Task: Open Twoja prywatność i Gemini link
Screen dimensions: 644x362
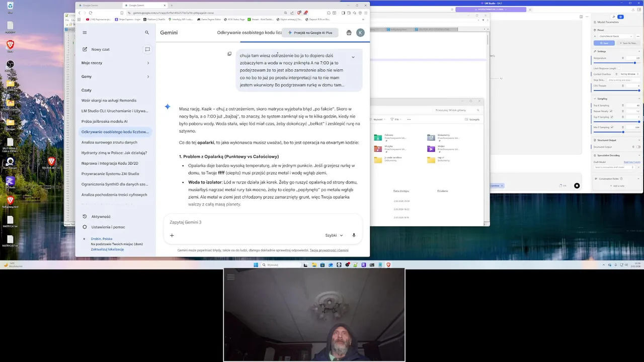Action: pyautogui.click(x=329, y=250)
